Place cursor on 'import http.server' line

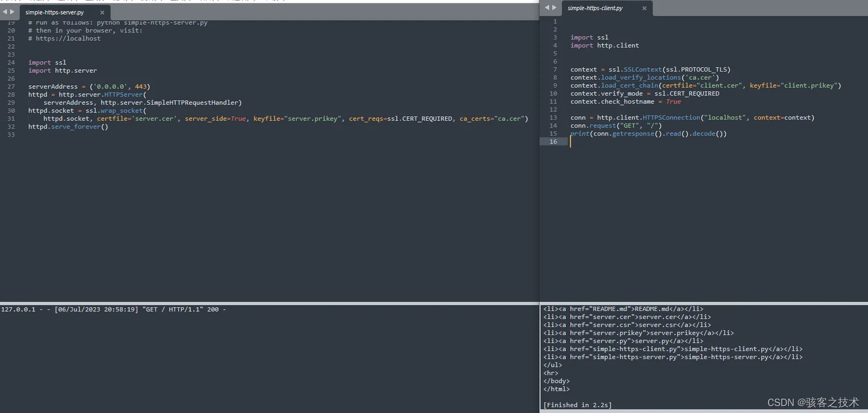[x=63, y=71]
